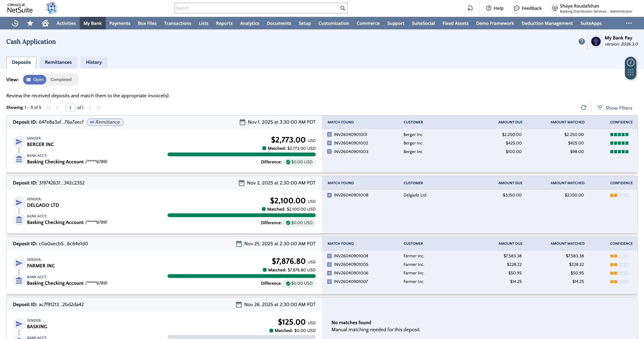
Task: Open invoice INV26040901005
Action: point(351,264)
